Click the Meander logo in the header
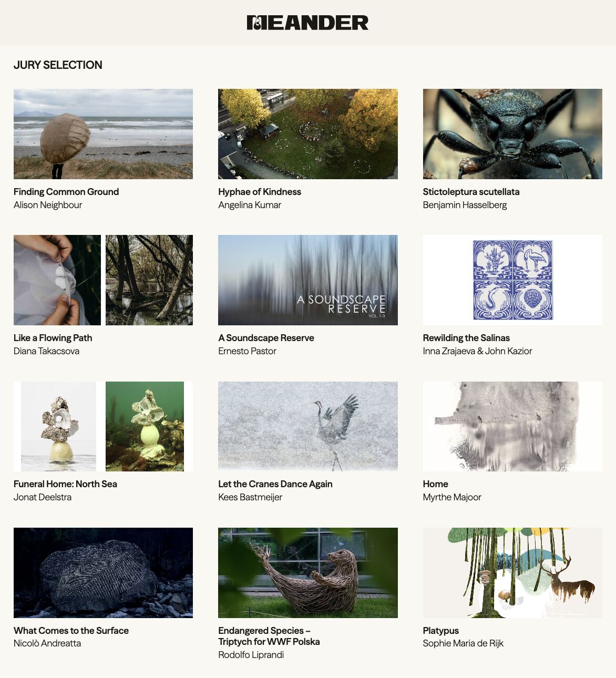The width and height of the screenshot is (616, 678). (x=307, y=23)
